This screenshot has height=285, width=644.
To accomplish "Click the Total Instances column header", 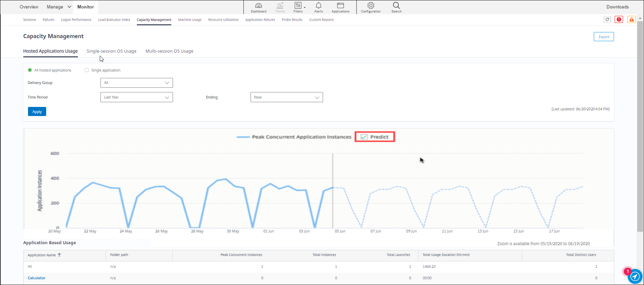I will pyautogui.click(x=324, y=255).
